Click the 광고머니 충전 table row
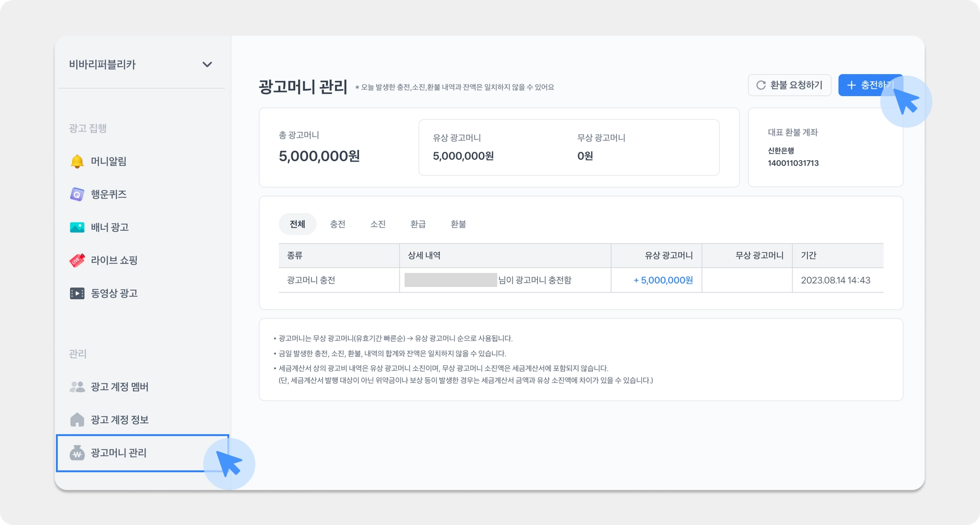This screenshot has height=525, width=980. [x=580, y=280]
